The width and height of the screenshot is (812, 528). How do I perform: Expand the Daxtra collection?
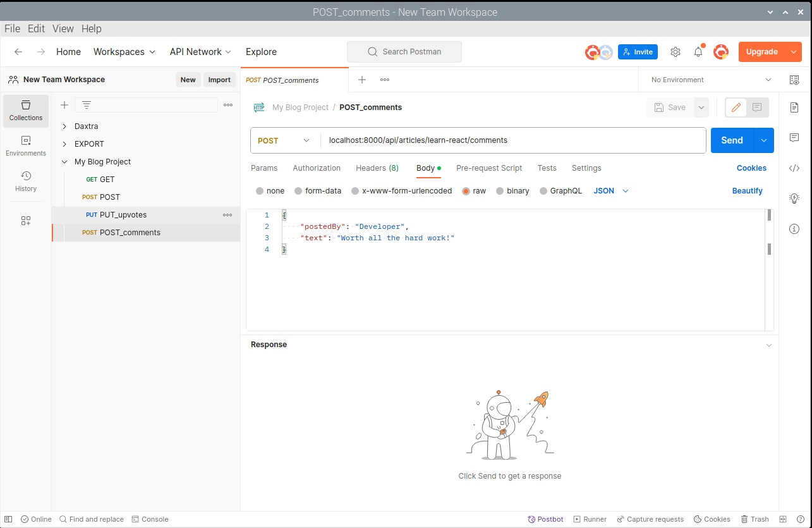pyautogui.click(x=64, y=126)
